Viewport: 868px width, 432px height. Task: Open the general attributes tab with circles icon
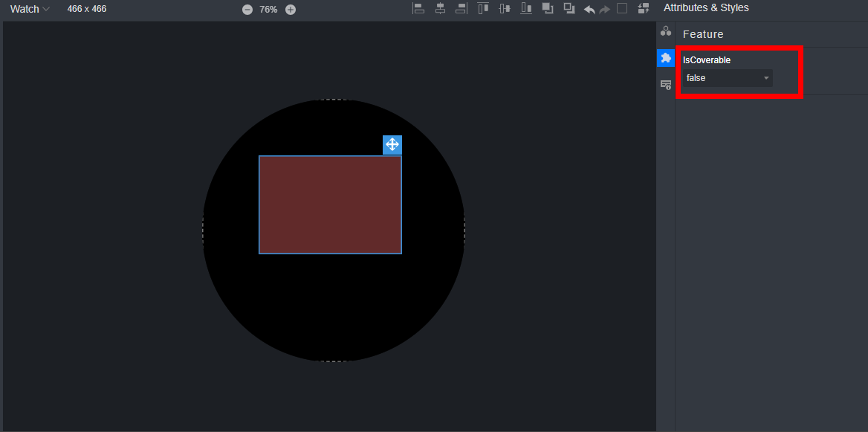[666, 31]
